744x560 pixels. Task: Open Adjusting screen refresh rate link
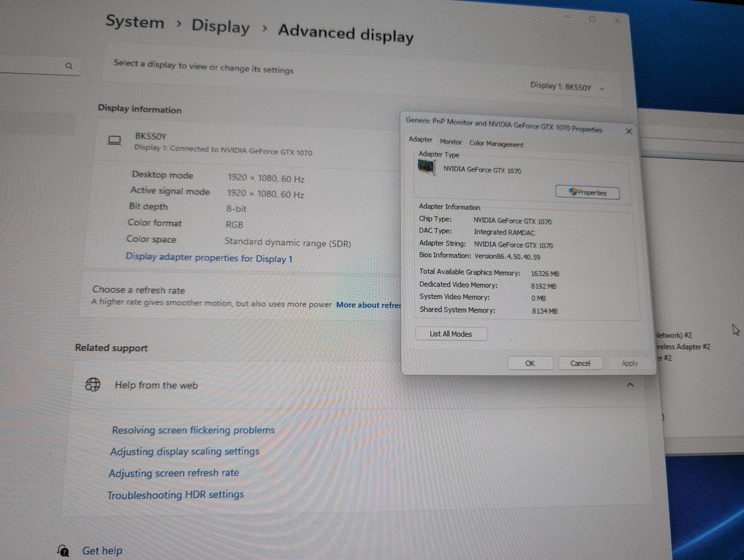tap(174, 473)
